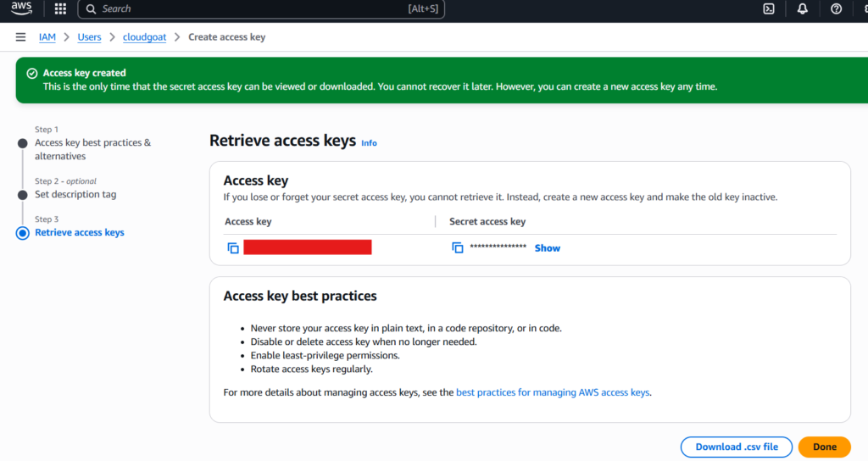Select Step 2 Set description tag
Viewport: 868px width, 461px height.
pyautogui.click(x=75, y=194)
